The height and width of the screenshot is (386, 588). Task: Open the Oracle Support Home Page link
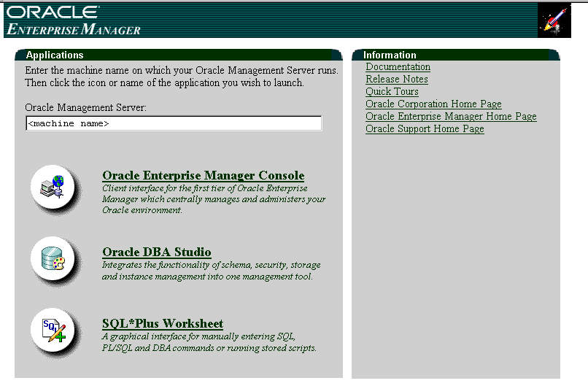[x=425, y=129]
